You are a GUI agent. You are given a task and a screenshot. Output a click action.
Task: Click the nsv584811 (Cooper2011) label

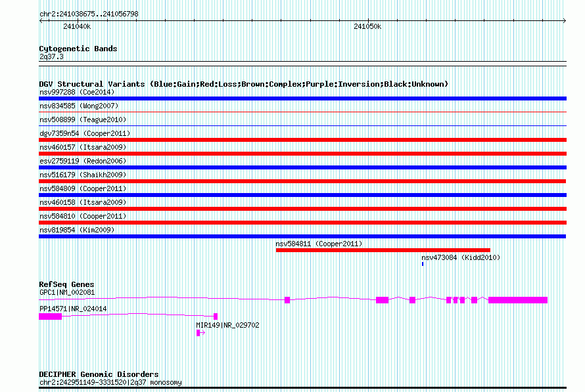pyautogui.click(x=319, y=244)
